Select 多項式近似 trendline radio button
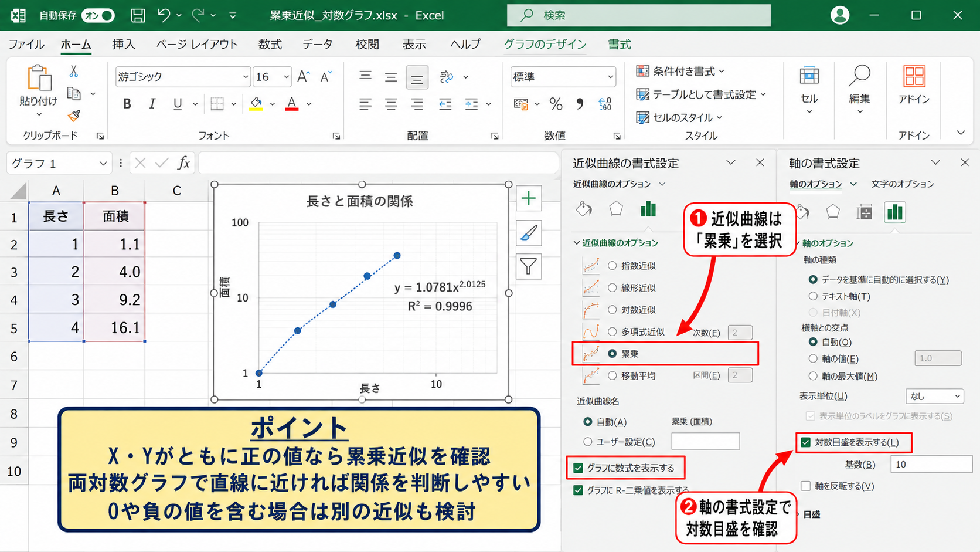Image resolution: width=980 pixels, height=552 pixels. click(612, 332)
